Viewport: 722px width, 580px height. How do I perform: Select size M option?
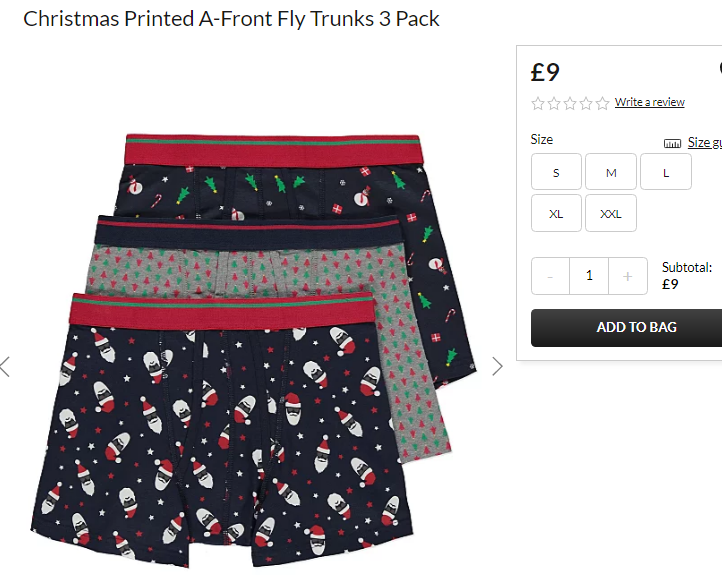611,172
